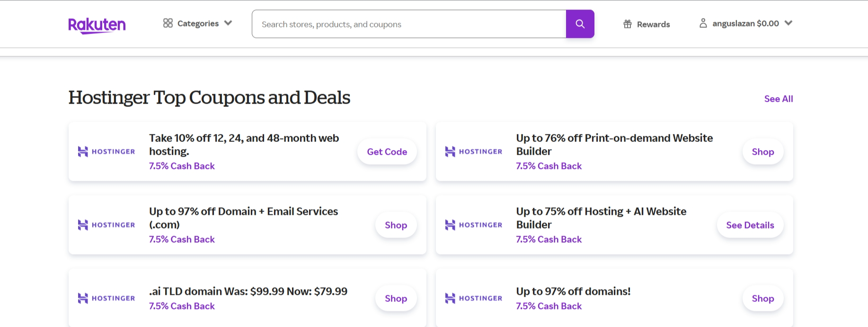Click Hostinger logo on 10% off web hosting deal

pyautogui.click(x=106, y=151)
